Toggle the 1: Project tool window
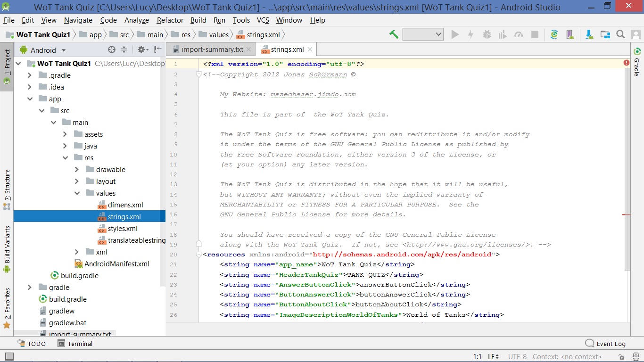Screen dimensions: 644x362 pos(7,67)
